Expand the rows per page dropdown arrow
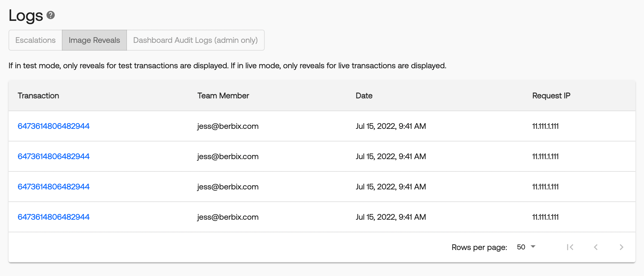 click(533, 247)
